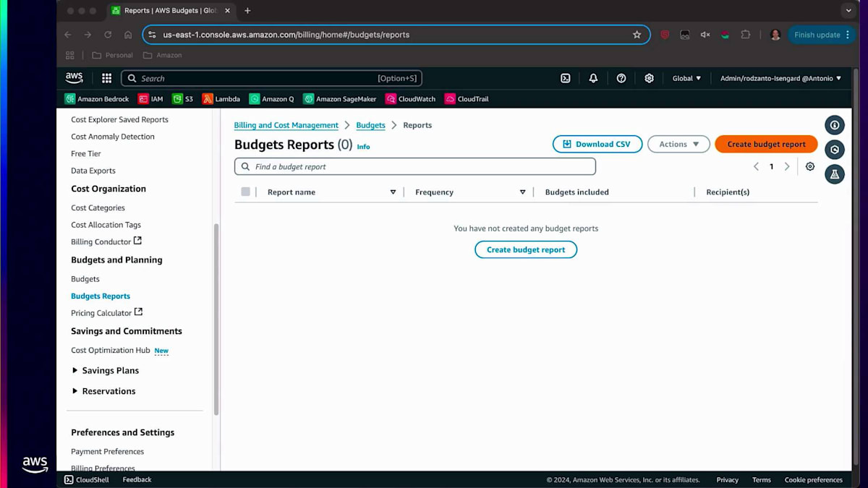This screenshot has width=868, height=488.
Task: Go back in browser history
Action: coord(68,35)
